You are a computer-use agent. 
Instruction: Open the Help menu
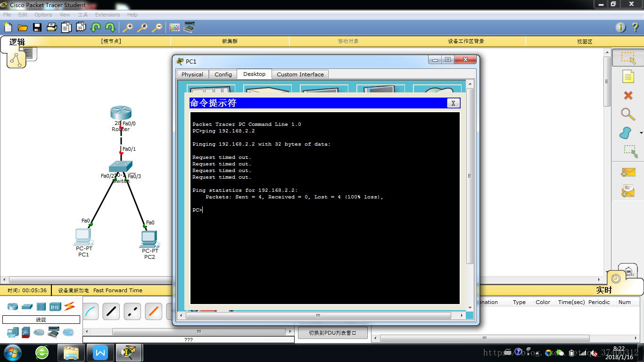pyautogui.click(x=132, y=15)
